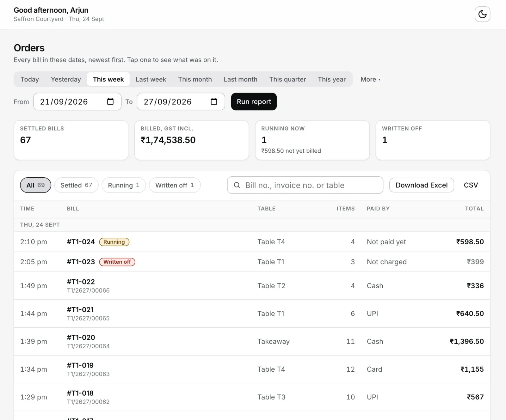Image resolution: width=506 pixels, height=420 pixels.
Task: Click the Not paid yet cell
Action: [386, 242]
